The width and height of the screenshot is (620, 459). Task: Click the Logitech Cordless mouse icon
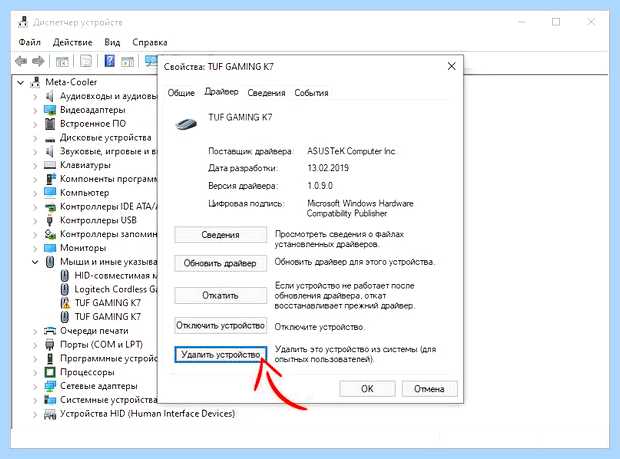coord(65,289)
